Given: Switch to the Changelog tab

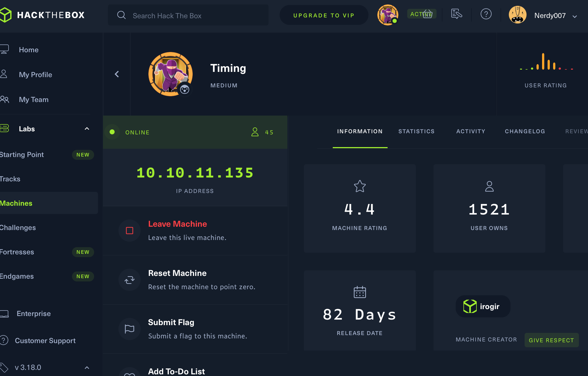Looking at the screenshot, I should point(525,131).
